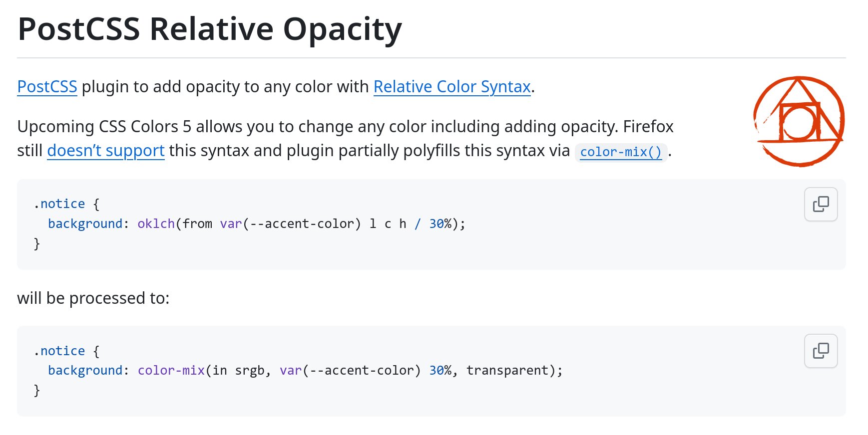Image resolution: width=868 pixels, height=435 pixels.
Task: Click "color-mix" function in second code block
Action: pyautogui.click(x=171, y=371)
